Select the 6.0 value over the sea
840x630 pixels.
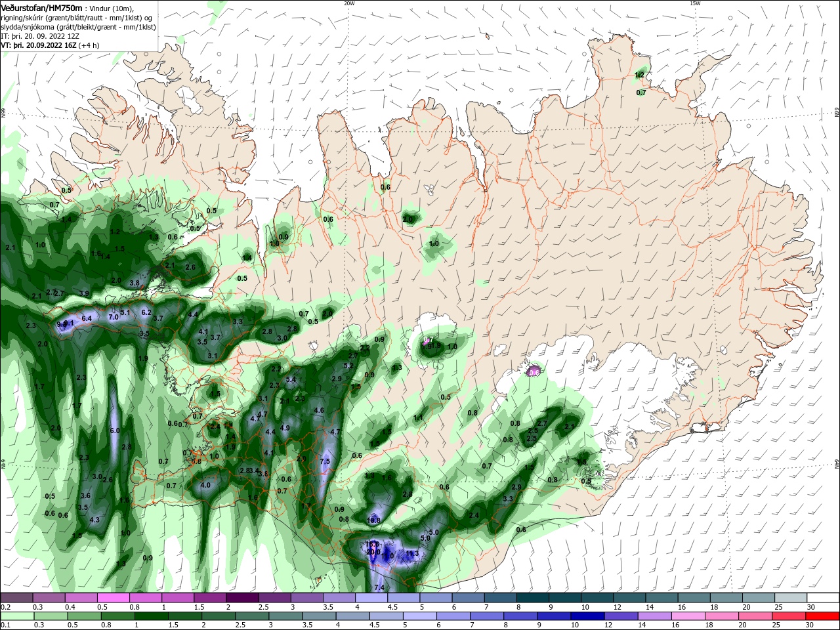pos(115,430)
